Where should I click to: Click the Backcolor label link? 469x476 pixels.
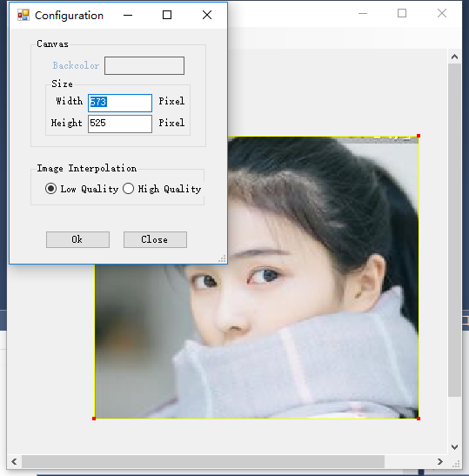coord(76,65)
